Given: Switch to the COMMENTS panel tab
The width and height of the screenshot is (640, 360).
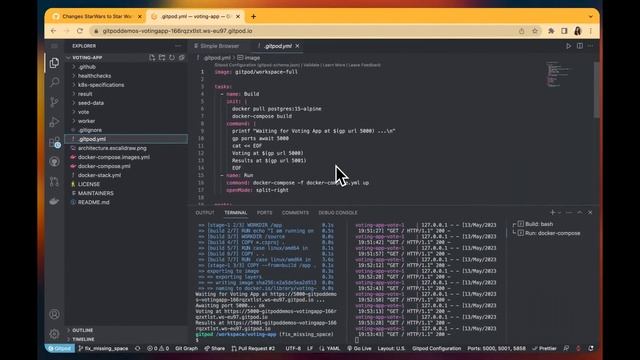Looking at the screenshot, I should [295, 213].
